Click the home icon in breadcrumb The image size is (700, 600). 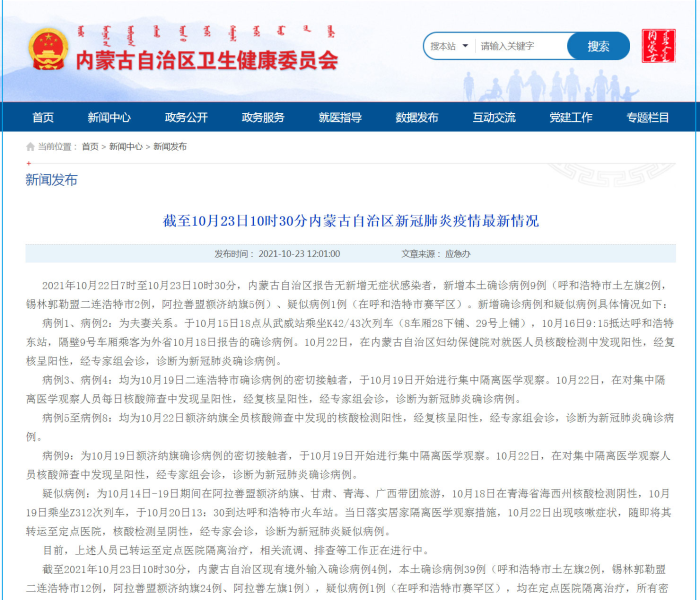coord(30,146)
